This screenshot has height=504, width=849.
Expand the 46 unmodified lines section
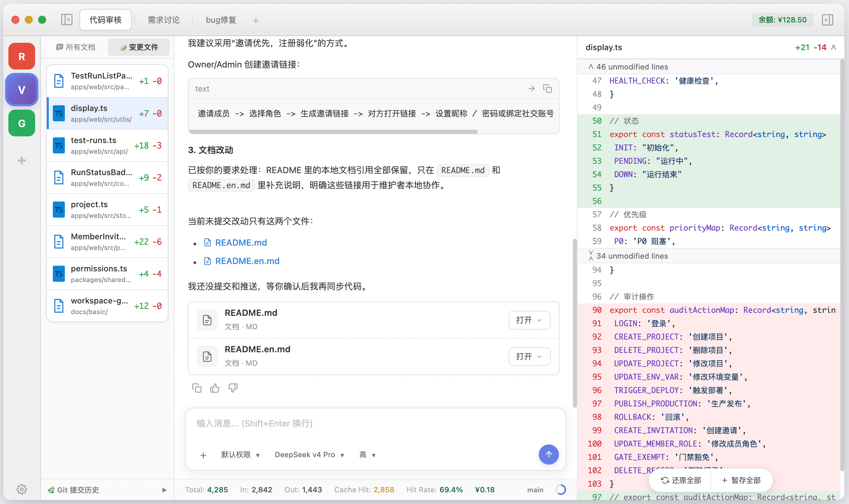[x=708, y=67]
